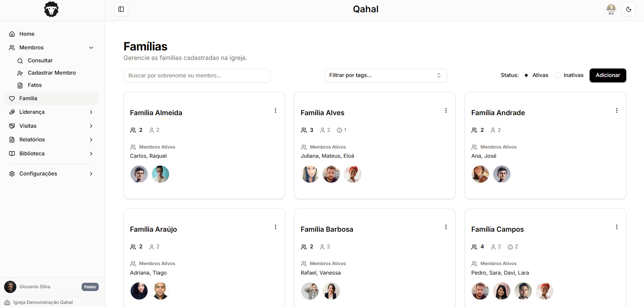Toggle the sidebar panel icon next to Qahal
644x307 pixels.
(121, 9)
